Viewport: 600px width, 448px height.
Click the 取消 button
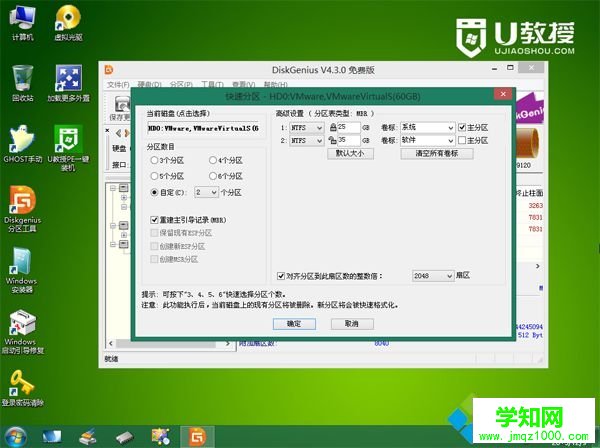(x=352, y=324)
